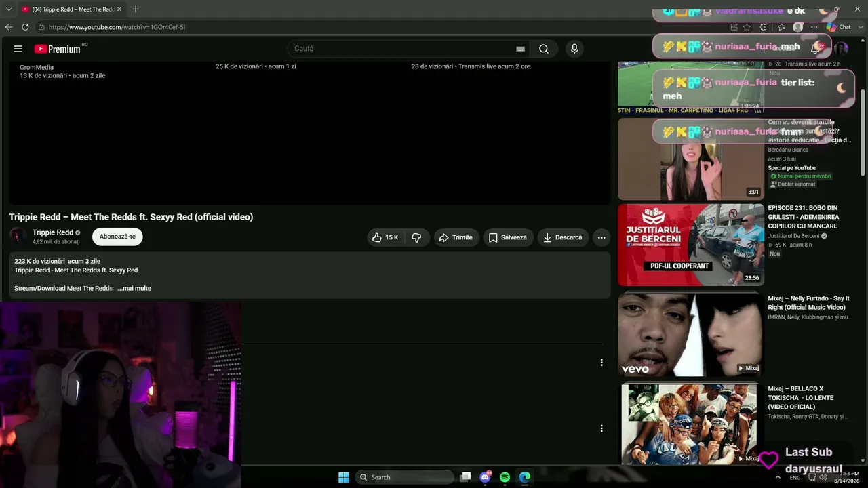
Task: Show hidden system tray icons chevron
Action: (x=778, y=477)
